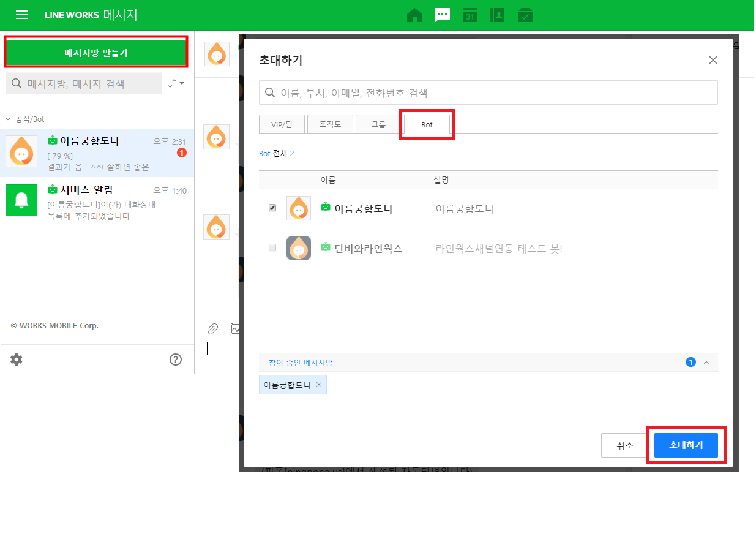Switch to the 그룹 tab

(x=378, y=124)
